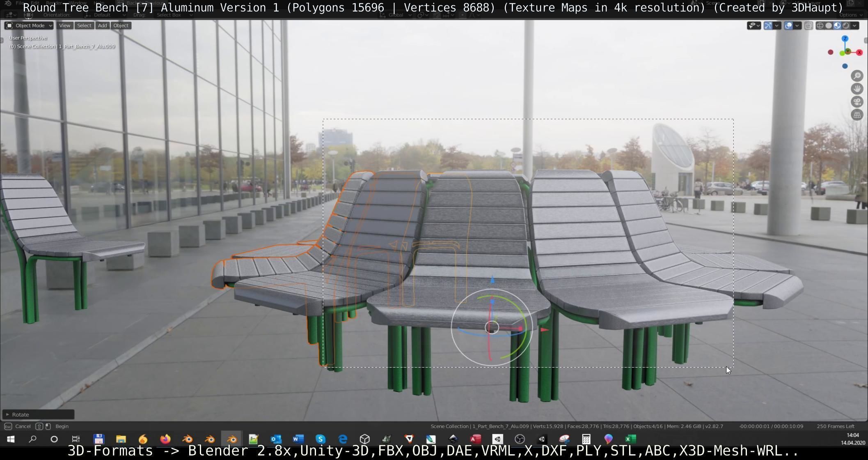Click the blue Z axis gizmo ball

pyautogui.click(x=845, y=39)
